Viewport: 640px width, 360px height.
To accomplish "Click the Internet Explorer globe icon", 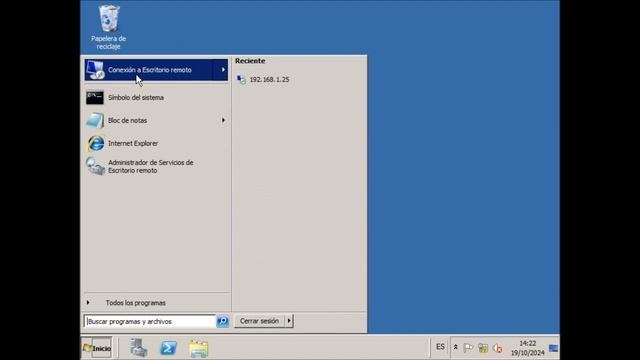I will tap(95, 143).
